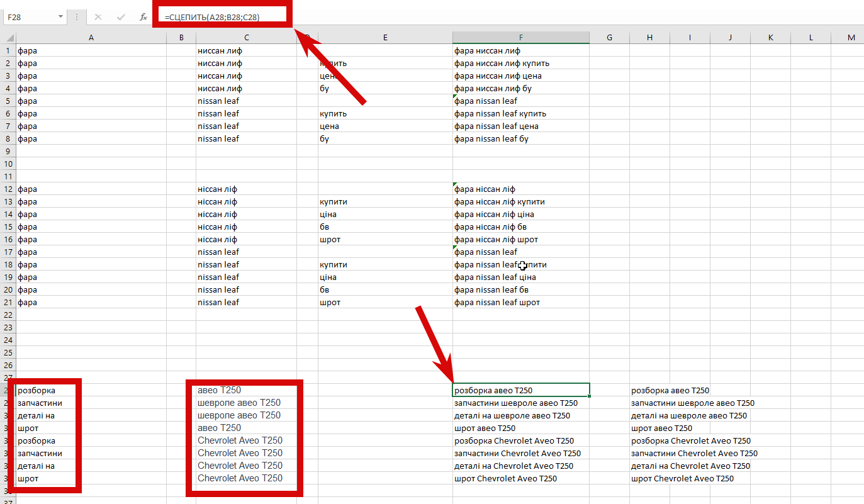Viewport: 864px width, 504px height.
Task: Select cell "фара nissan leaf шрот"
Action: point(521,302)
